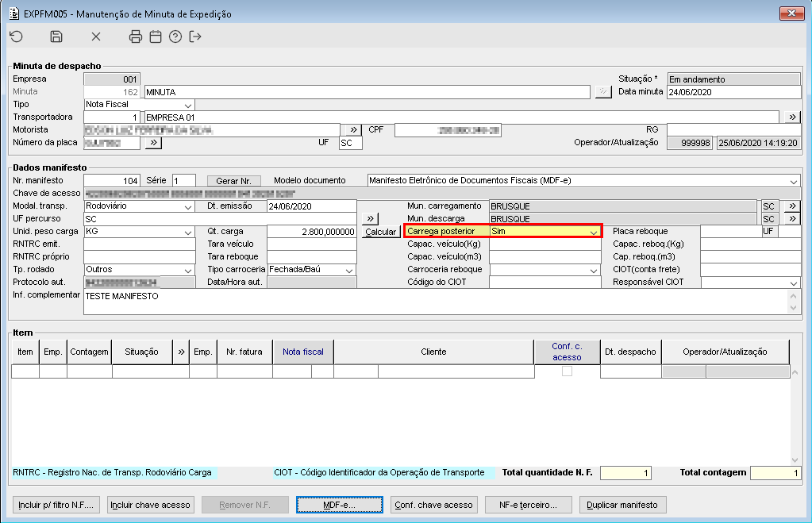812x523 pixels.
Task: Click the delete X toolbar icon
Action: click(96, 37)
